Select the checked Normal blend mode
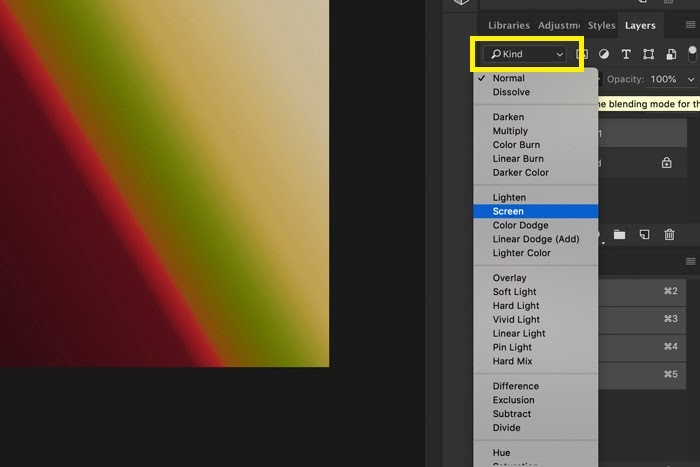 click(508, 78)
